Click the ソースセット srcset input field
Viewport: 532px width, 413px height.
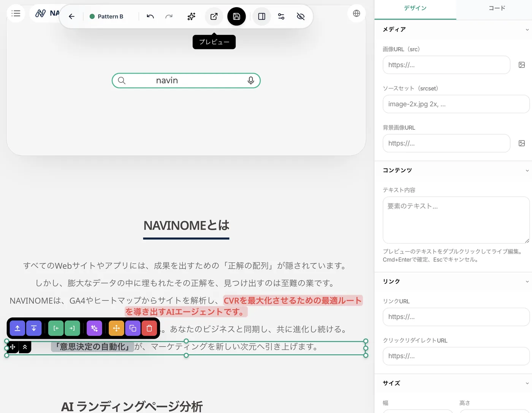[456, 104]
